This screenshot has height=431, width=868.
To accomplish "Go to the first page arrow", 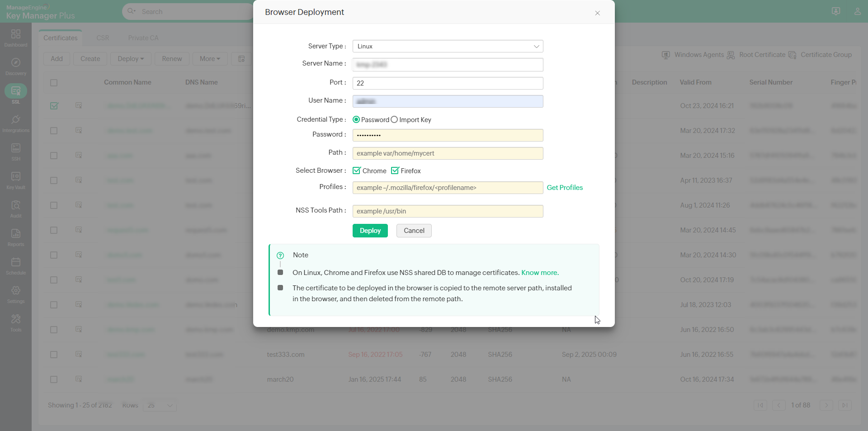I will click(760, 405).
